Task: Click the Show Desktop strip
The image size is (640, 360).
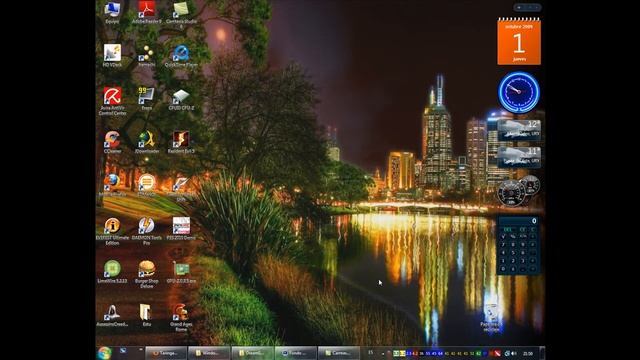Action: (x=542, y=353)
